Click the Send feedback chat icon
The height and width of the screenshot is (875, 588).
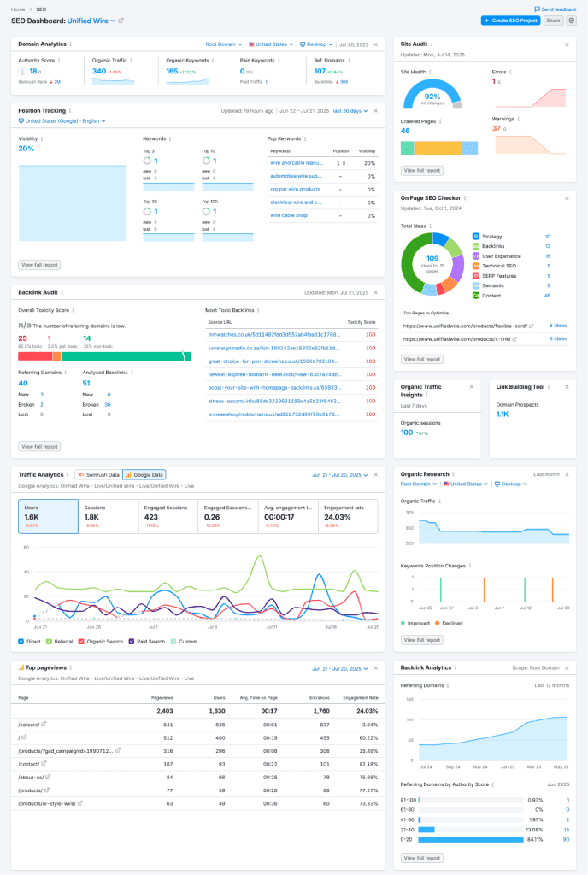tap(537, 8)
